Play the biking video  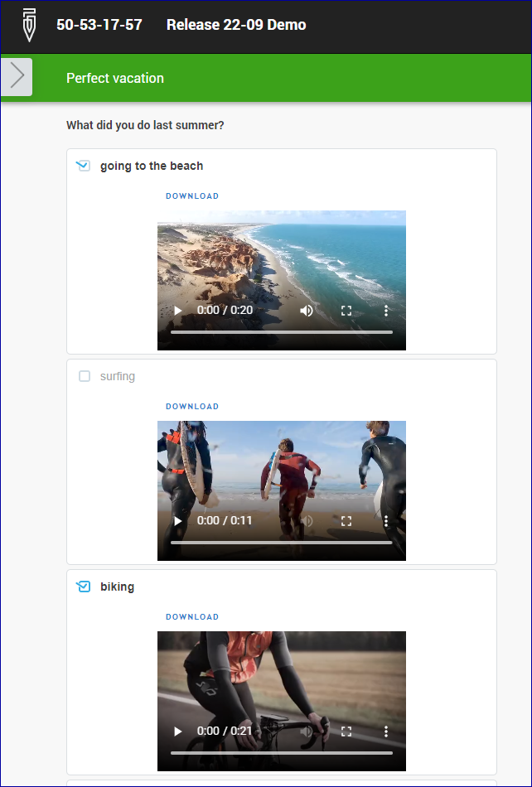177,731
